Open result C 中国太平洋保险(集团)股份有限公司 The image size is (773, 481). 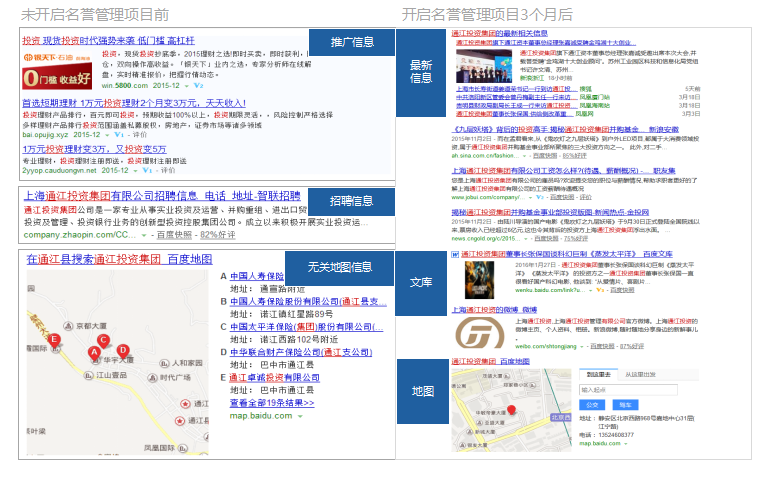(306, 327)
